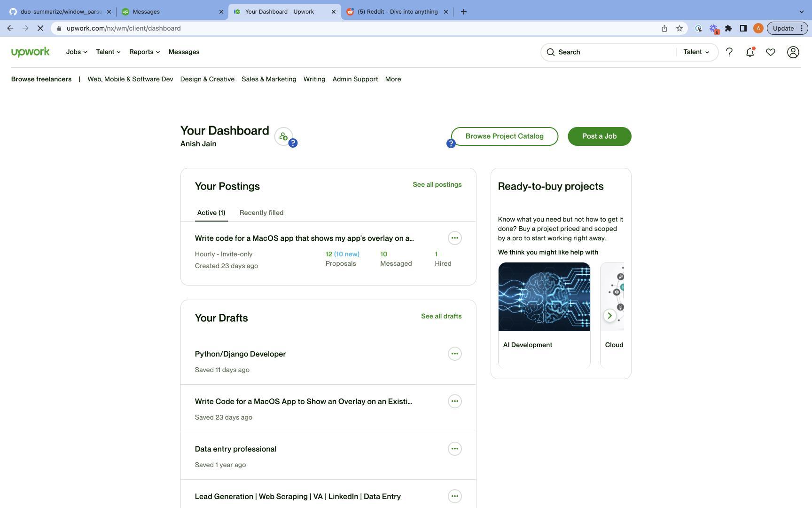This screenshot has width=812, height=508.
Task: Open options menu for Lead Generation draft
Action: coord(454,496)
